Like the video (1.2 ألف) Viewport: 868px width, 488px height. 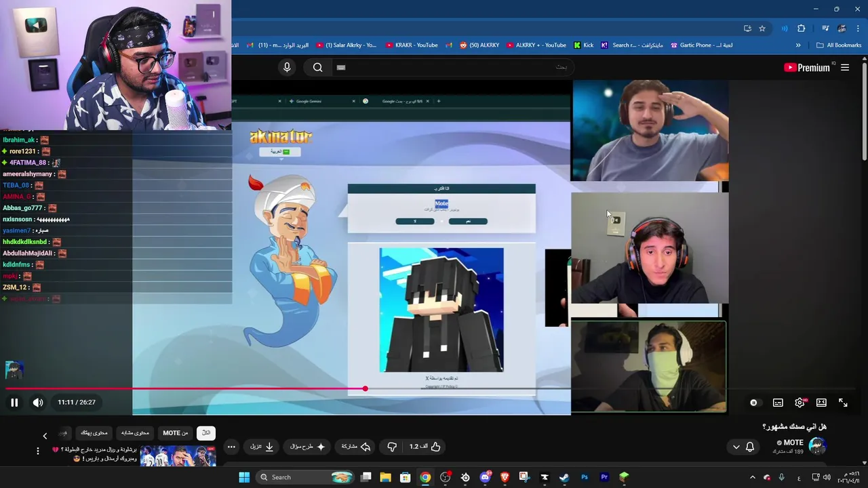pyautogui.click(x=425, y=447)
